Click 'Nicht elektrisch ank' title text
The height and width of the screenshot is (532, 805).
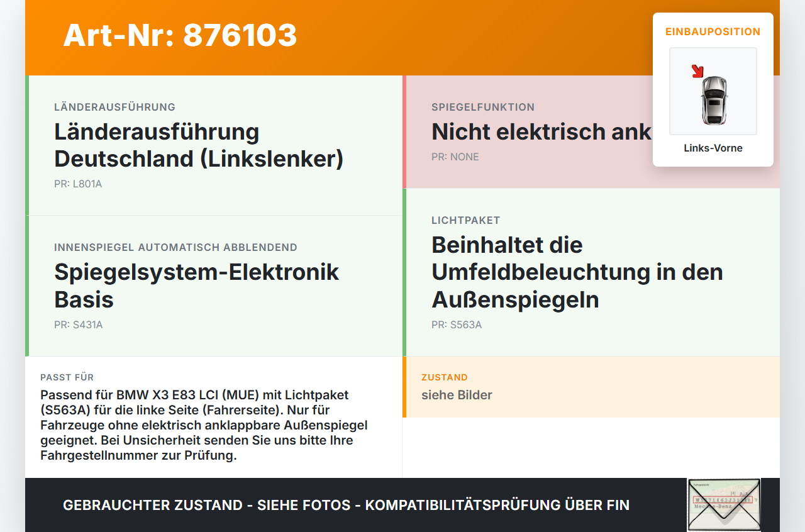point(541,131)
